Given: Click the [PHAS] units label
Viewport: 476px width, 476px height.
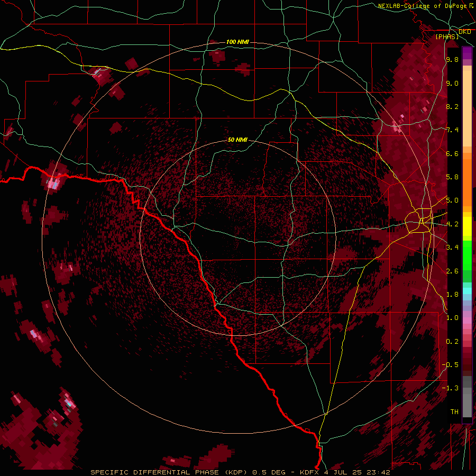Looking at the screenshot, I should point(447,37).
